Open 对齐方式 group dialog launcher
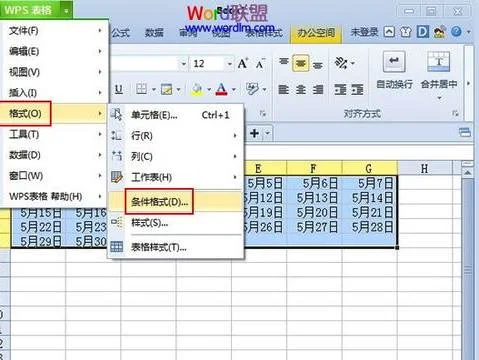The width and height of the screenshot is (479, 360). click(x=455, y=114)
